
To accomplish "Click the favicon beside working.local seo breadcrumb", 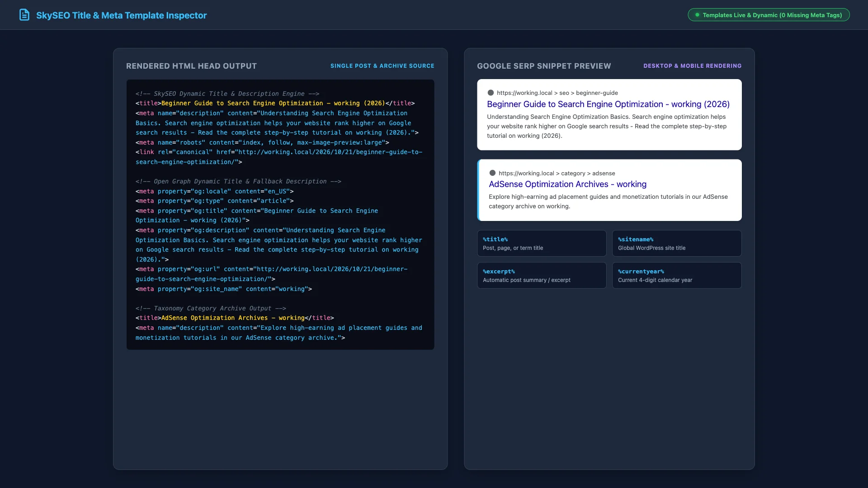I will (x=491, y=93).
